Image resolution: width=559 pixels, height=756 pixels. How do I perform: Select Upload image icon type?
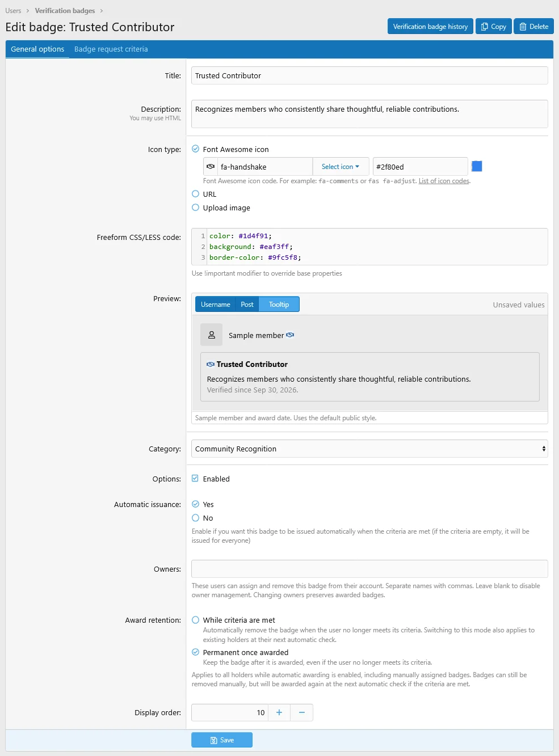(x=196, y=208)
